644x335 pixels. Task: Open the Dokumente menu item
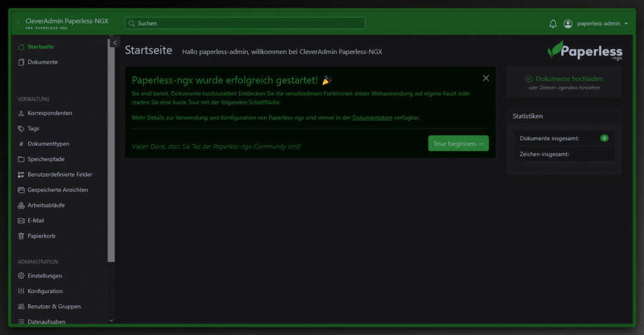tap(42, 62)
